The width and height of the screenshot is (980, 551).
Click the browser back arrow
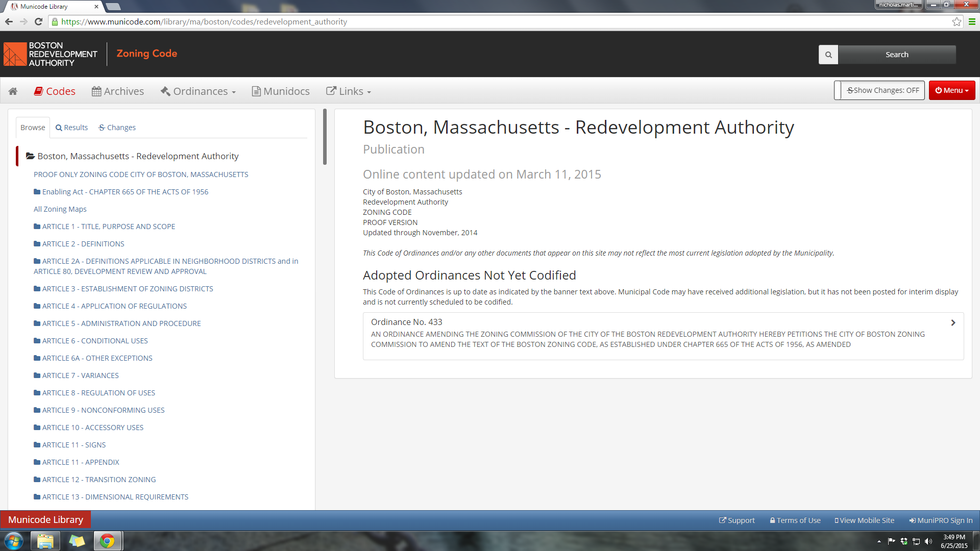pyautogui.click(x=9, y=22)
